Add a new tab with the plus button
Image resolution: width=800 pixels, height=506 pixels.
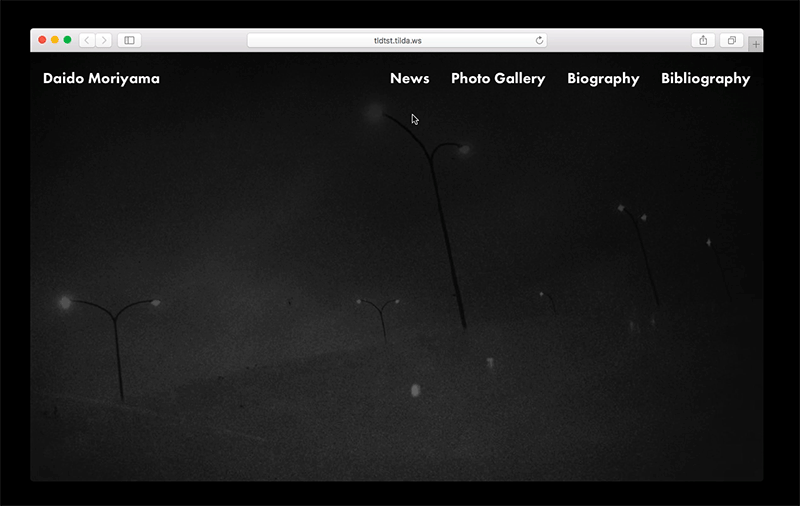click(x=756, y=44)
